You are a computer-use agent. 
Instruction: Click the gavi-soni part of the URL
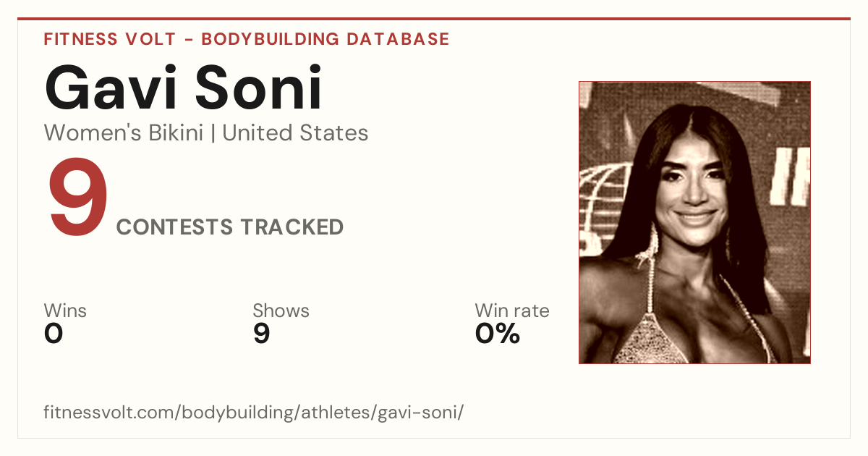pyautogui.click(x=420, y=413)
